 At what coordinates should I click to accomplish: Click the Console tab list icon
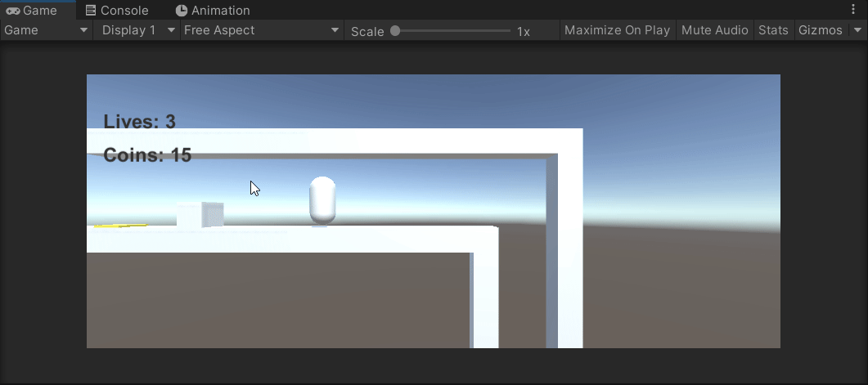click(x=91, y=11)
